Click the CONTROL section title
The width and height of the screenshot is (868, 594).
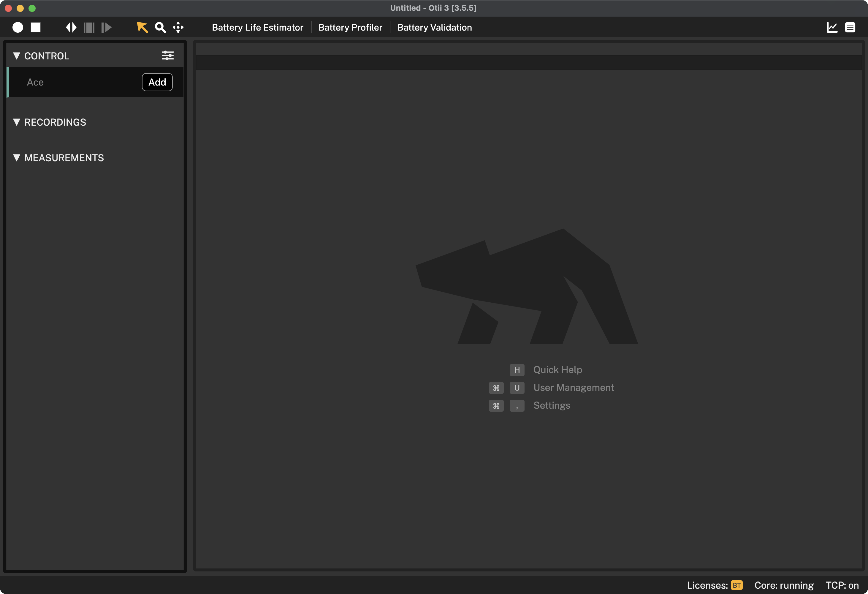click(x=47, y=56)
